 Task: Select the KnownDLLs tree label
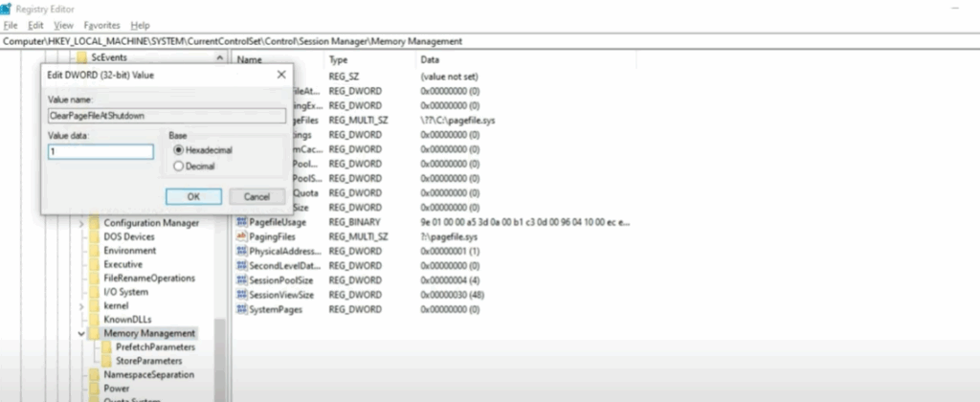coord(127,320)
